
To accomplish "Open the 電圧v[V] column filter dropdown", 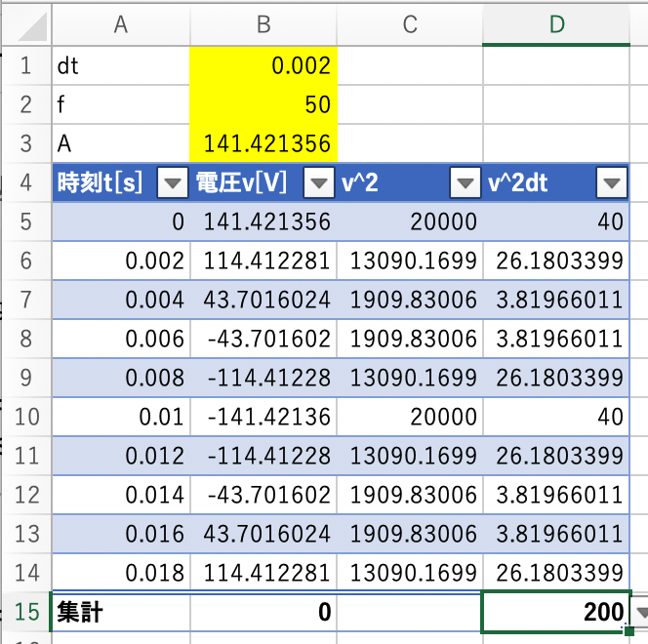I will 318,182.
